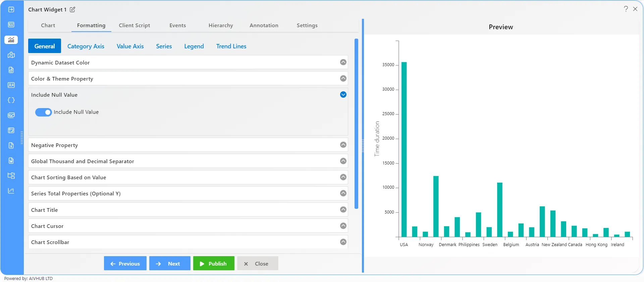This screenshot has width=644, height=282.
Task: Click the contact card icon in sidebar
Action: click(x=11, y=85)
